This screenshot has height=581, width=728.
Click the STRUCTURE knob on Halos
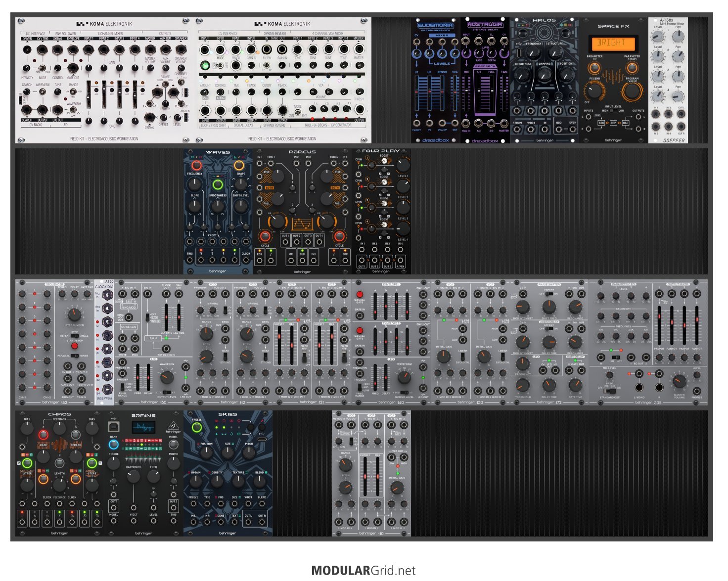[x=555, y=51]
